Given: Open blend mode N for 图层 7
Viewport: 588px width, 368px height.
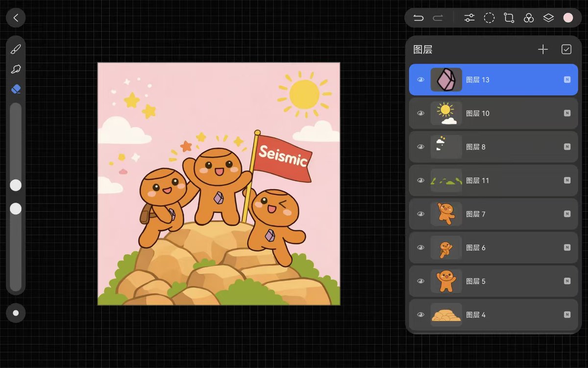Looking at the screenshot, I should [567, 214].
